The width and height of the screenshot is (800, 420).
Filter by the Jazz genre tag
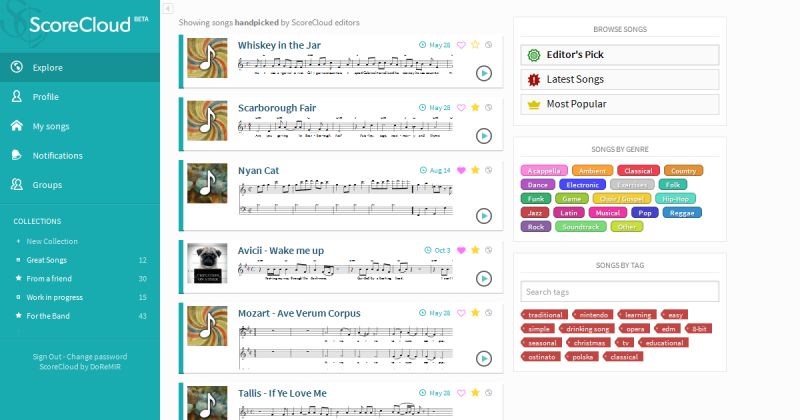tap(535, 213)
